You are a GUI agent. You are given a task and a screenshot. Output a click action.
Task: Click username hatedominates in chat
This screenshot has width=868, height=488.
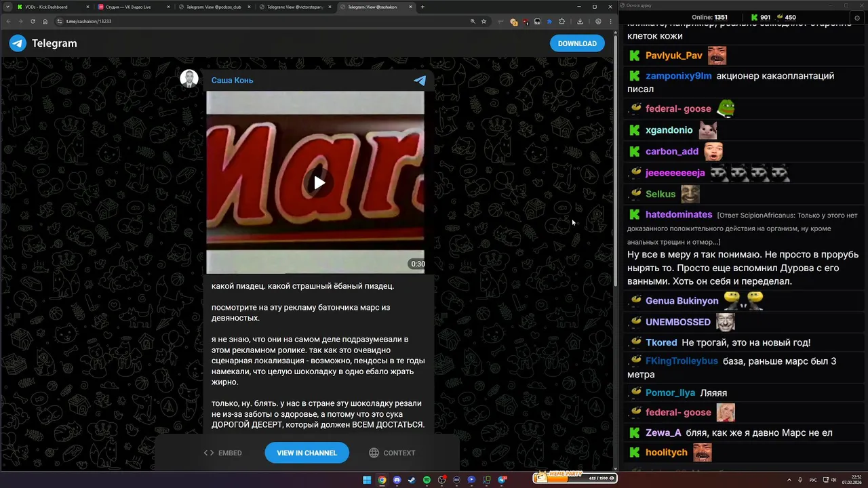[x=679, y=214]
